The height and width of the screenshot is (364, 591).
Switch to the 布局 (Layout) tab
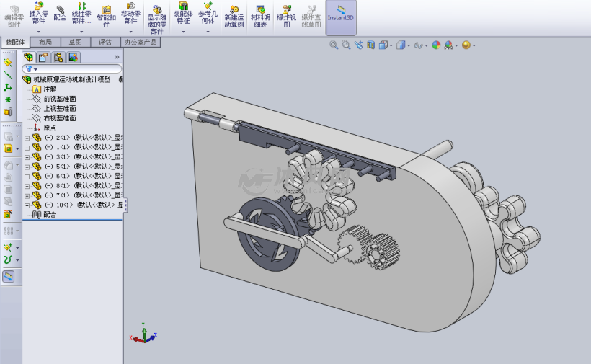pyautogui.click(x=45, y=43)
